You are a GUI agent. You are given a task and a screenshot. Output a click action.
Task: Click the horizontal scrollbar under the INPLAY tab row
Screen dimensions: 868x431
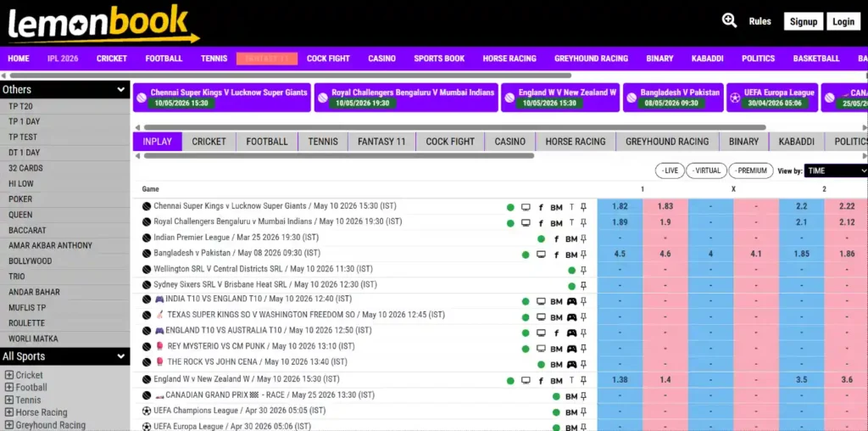click(339, 156)
